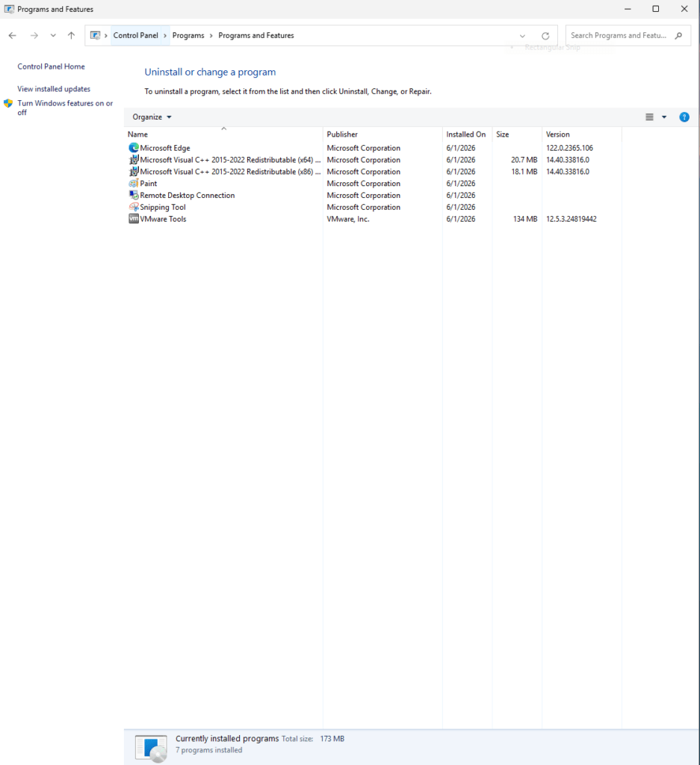Click the 20.7 MB size cell
700x765 pixels.
click(524, 160)
